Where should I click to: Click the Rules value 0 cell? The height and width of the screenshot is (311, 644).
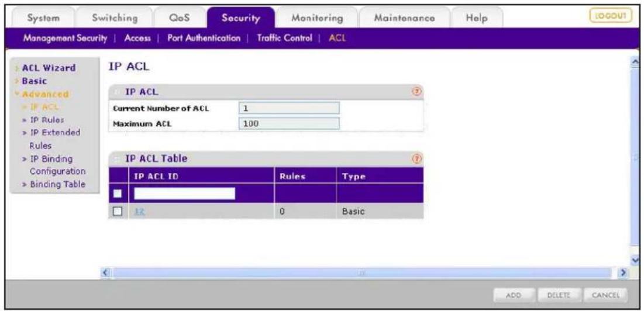pyautogui.click(x=305, y=212)
